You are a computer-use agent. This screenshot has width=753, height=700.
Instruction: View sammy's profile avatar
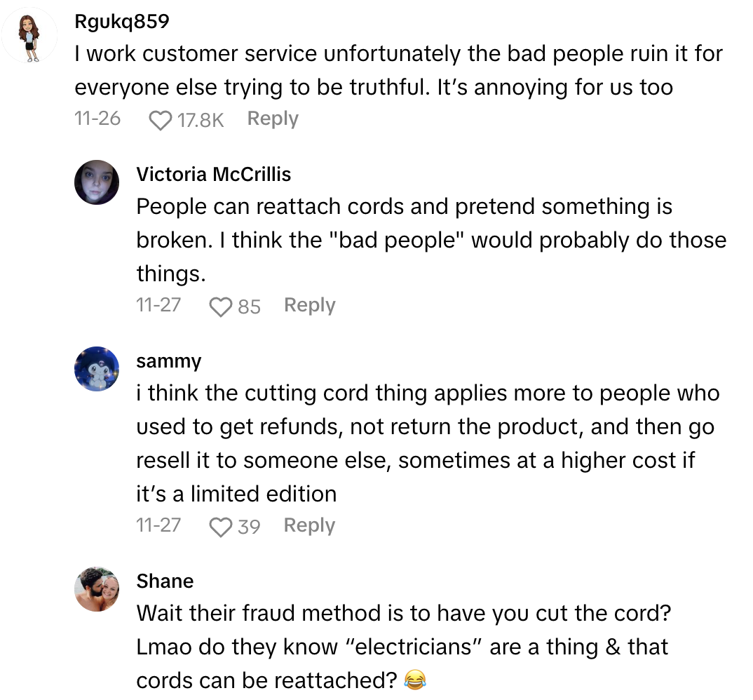click(97, 369)
